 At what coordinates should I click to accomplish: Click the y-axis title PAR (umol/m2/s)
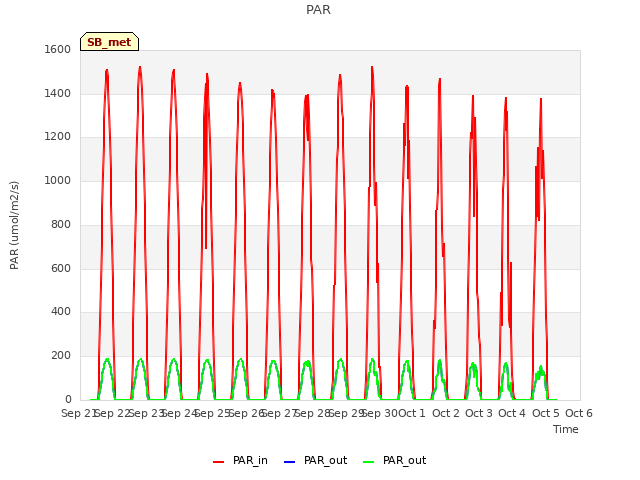pos(14,225)
